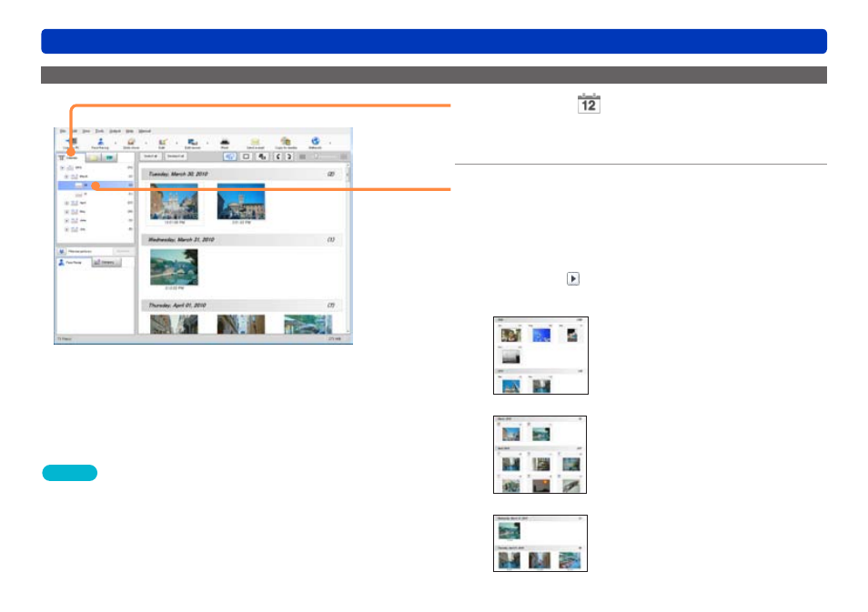Click the Deselect all button

[176, 156]
